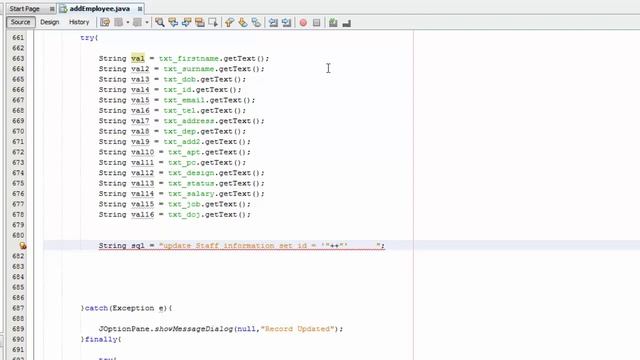Stop Macro Recording square icon

pos(316,23)
